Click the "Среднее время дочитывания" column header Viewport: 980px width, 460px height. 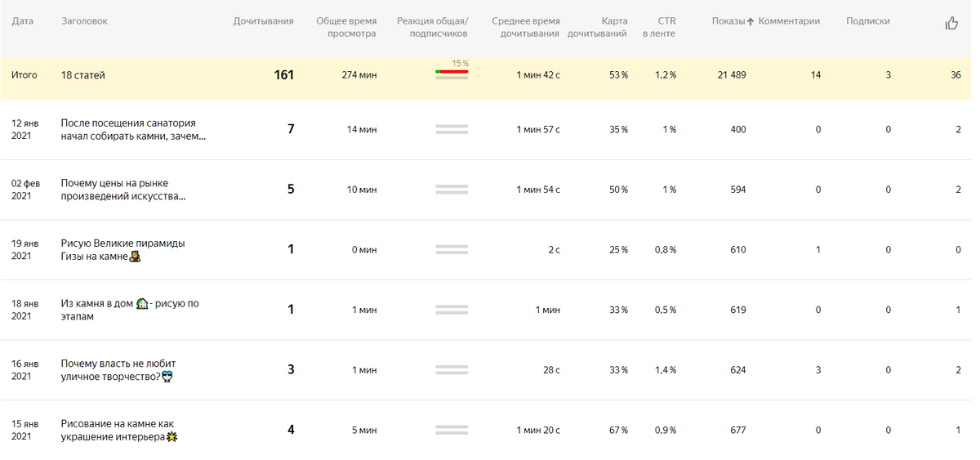tap(525, 28)
